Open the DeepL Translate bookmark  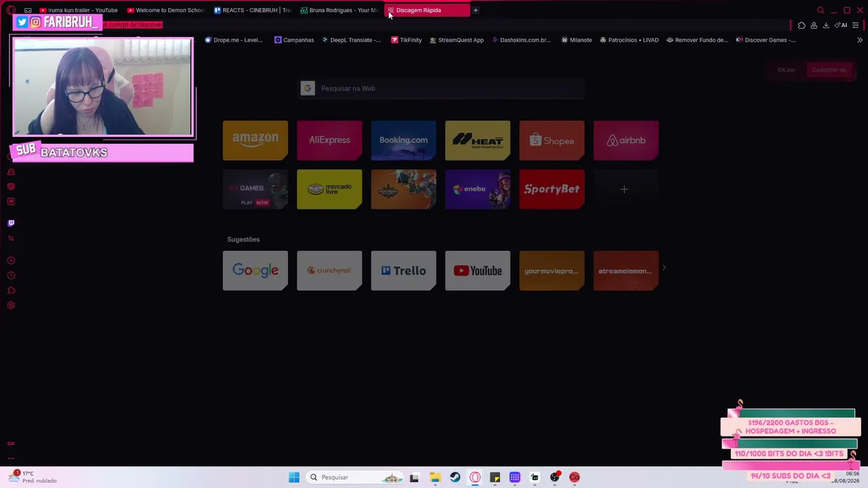coord(351,40)
